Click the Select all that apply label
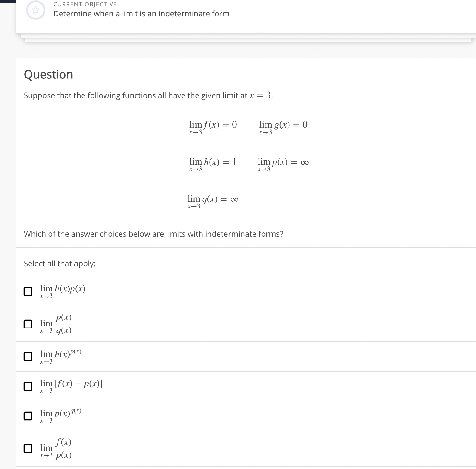This screenshot has width=476, height=469. click(60, 264)
